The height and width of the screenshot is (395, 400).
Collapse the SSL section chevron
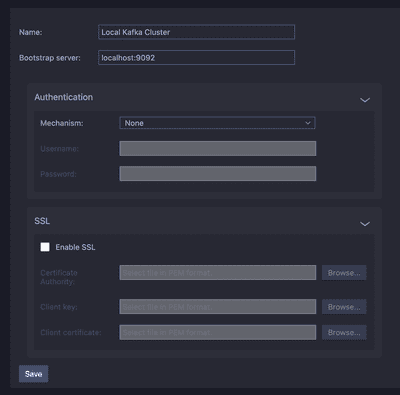(365, 224)
